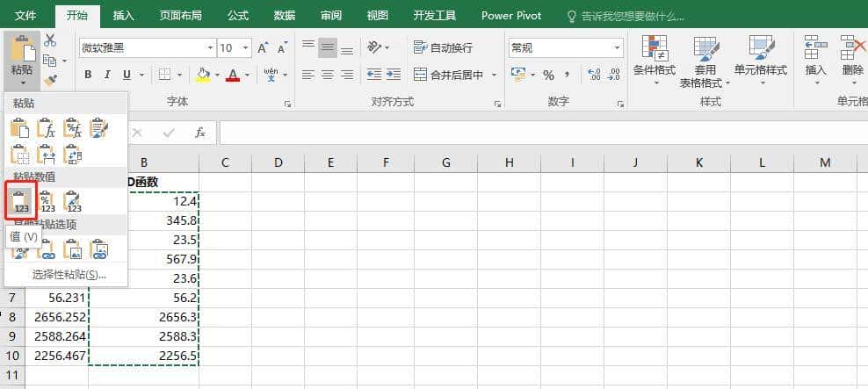Select the standard Paste icon in the paste menu
868x389 pixels.
(20, 128)
